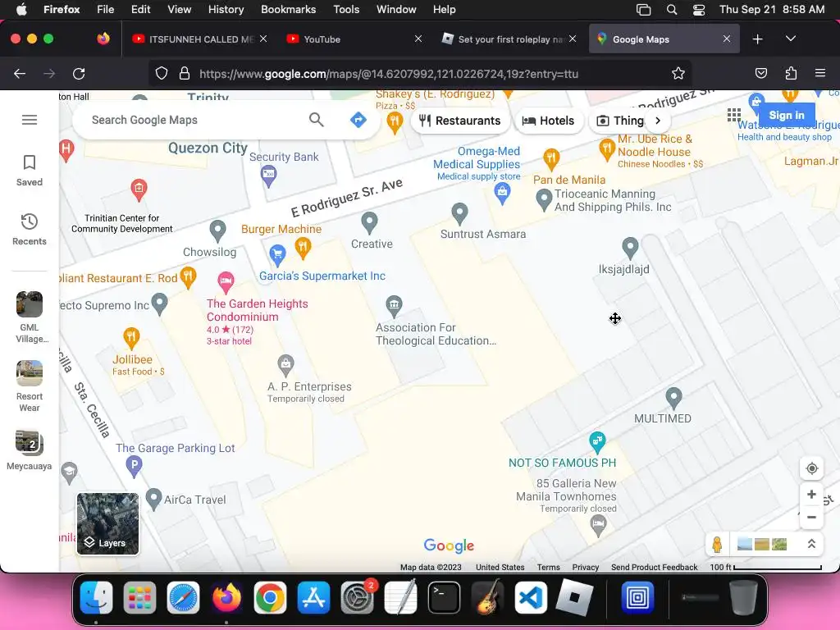Viewport: 840px width, 630px height.
Task: Filter by Restaurants chip
Action: (459, 121)
